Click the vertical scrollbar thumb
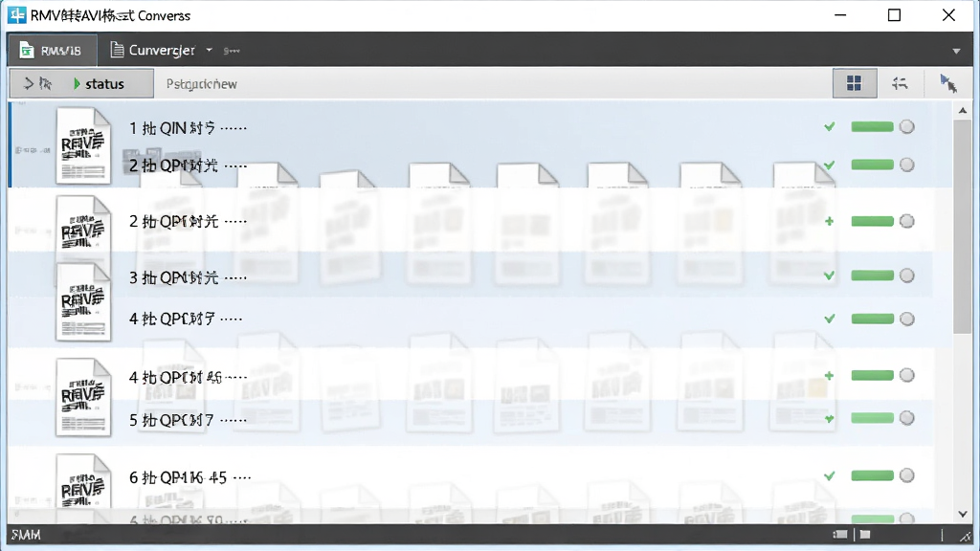 tap(963, 227)
